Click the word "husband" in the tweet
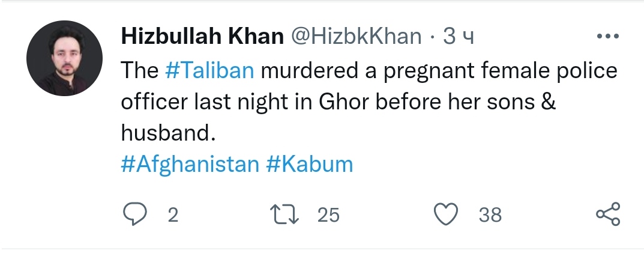The width and height of the screenshot is (644, 268). coord(164,133)
